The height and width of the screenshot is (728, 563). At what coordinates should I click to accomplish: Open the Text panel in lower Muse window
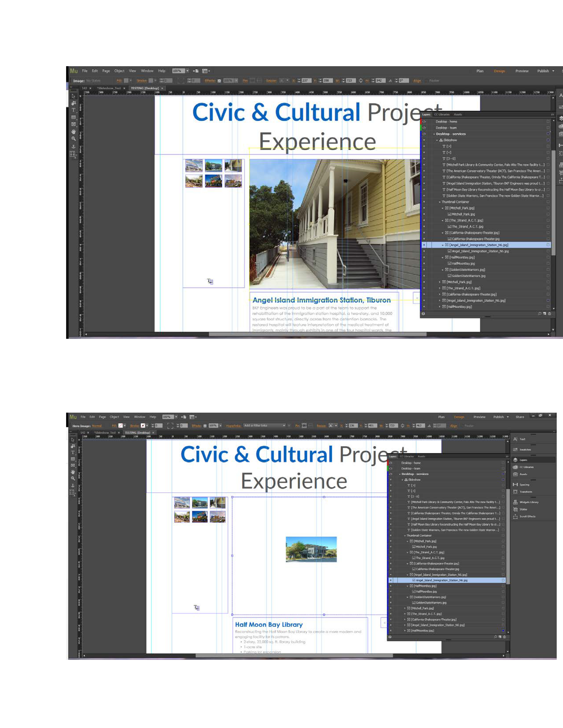tap(519, 439)
